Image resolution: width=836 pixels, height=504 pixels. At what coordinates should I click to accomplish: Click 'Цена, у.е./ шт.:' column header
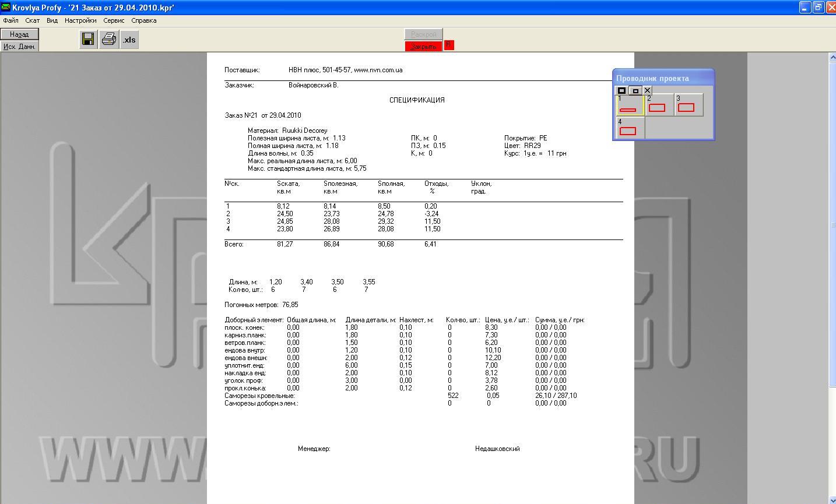pos(507,320)
